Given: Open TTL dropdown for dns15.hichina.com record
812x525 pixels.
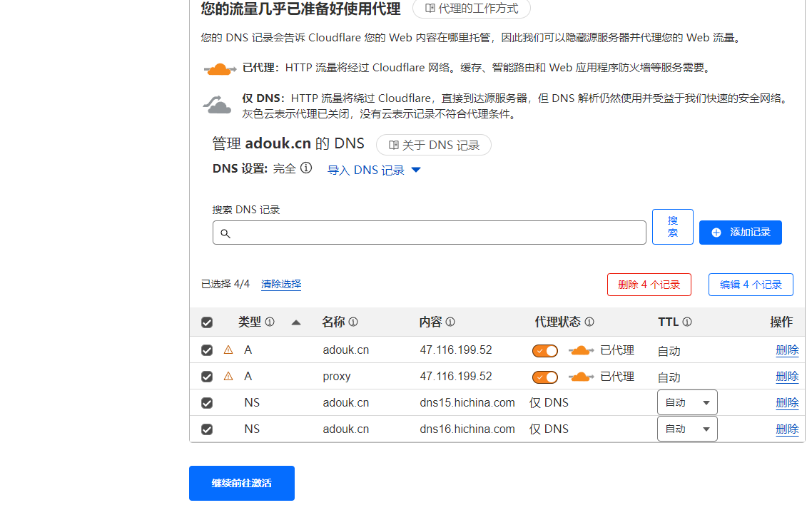Looking at the screenshot, I should click(687, 403).
